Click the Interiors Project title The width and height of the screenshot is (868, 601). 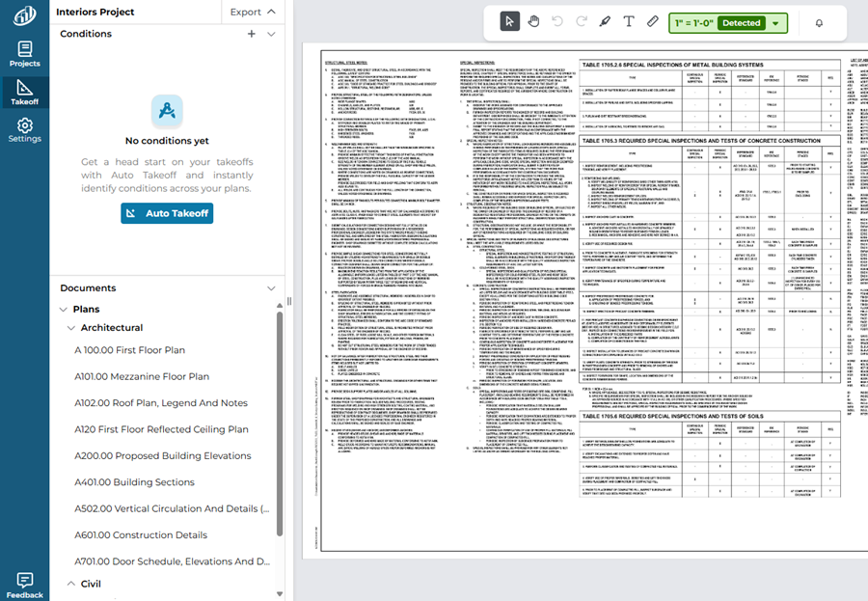click(x=95, y=12)
